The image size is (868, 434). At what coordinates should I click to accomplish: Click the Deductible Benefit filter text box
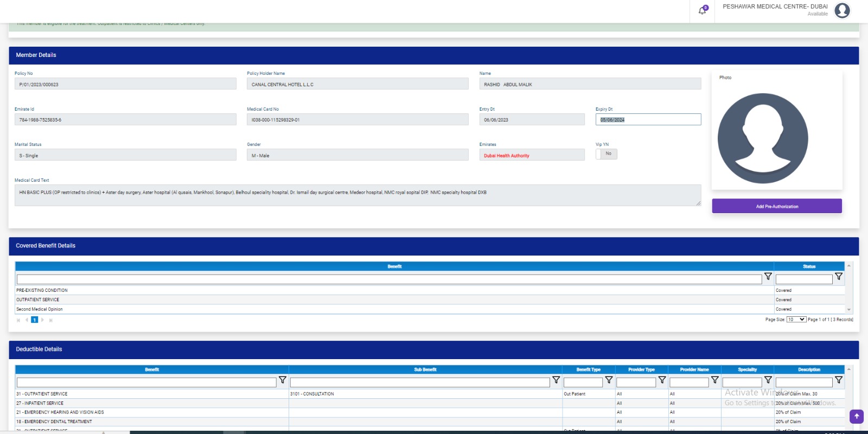point(146,382)
